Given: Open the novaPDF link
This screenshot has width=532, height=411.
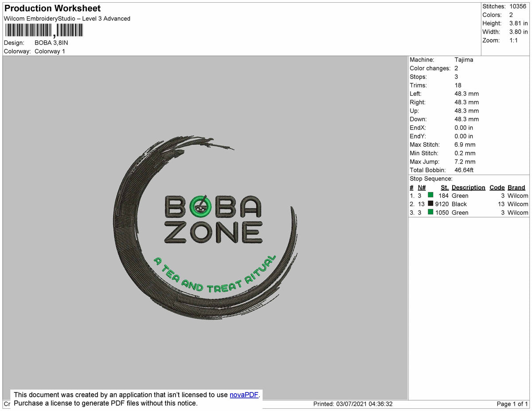Looking at the screenshot, I should (x=243, y=395).
